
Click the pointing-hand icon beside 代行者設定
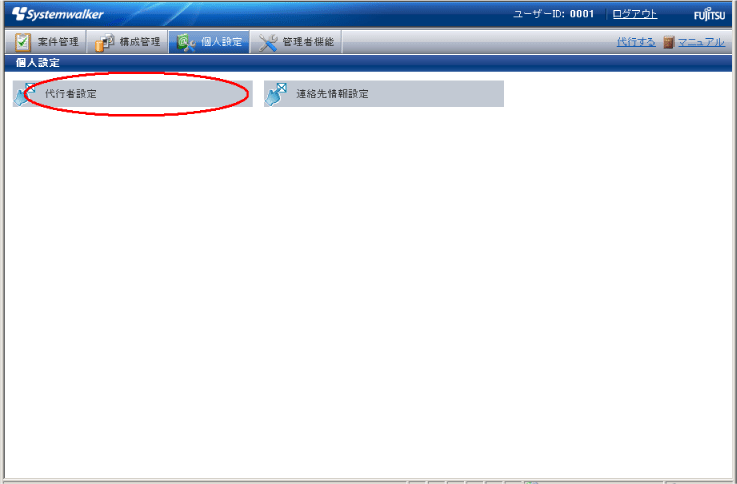point(24,94)
